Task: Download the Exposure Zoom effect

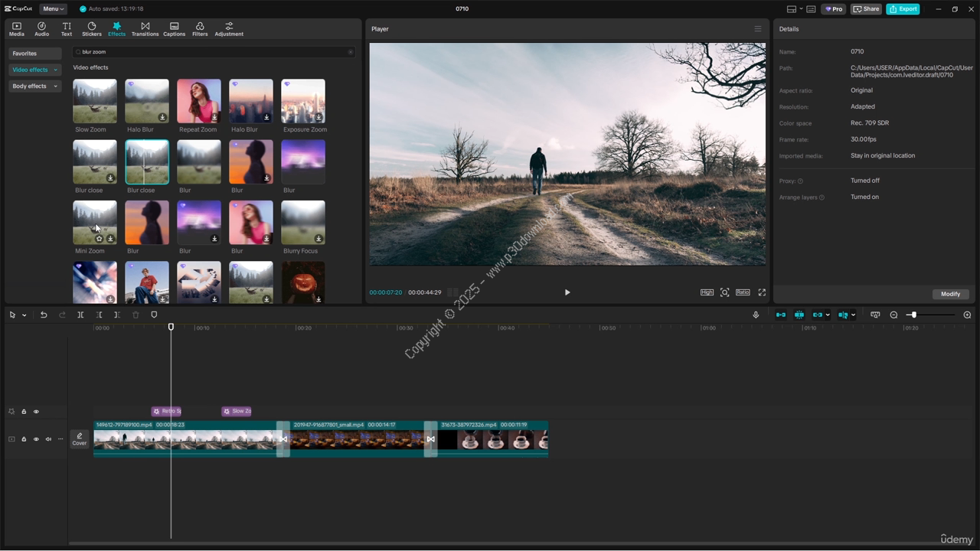Action: [x=318, y=117]
